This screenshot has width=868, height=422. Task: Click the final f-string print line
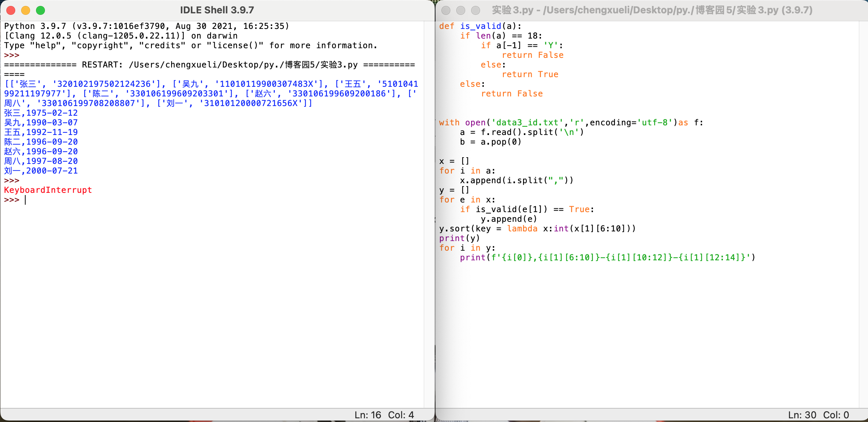click(607, 257)
